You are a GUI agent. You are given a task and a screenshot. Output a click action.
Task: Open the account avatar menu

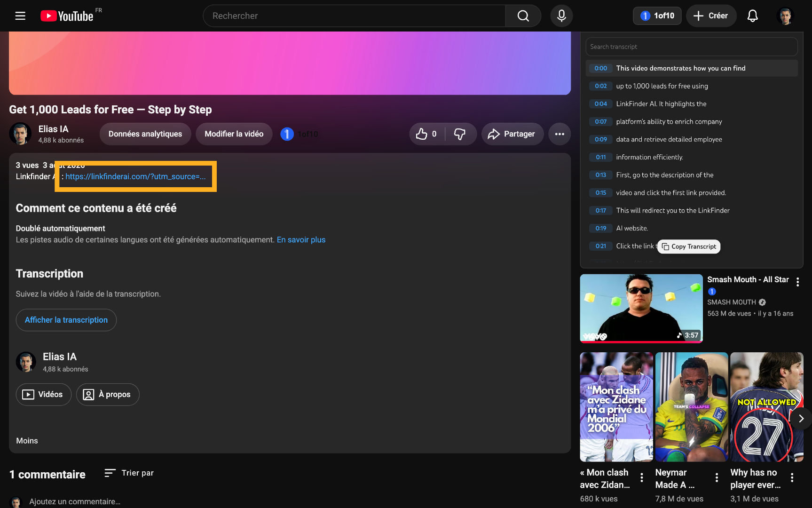coord(785,16)
